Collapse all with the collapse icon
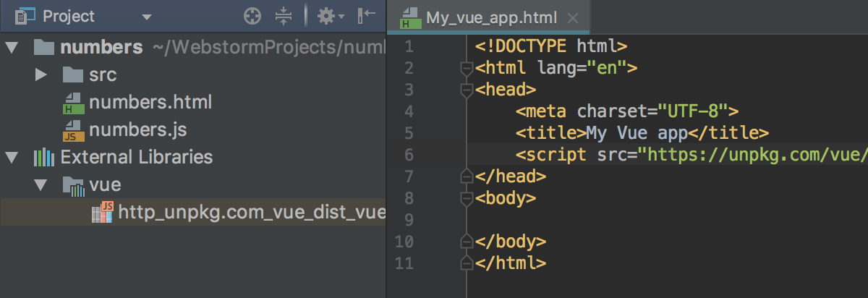868x298 pixels. coord(284,16)
